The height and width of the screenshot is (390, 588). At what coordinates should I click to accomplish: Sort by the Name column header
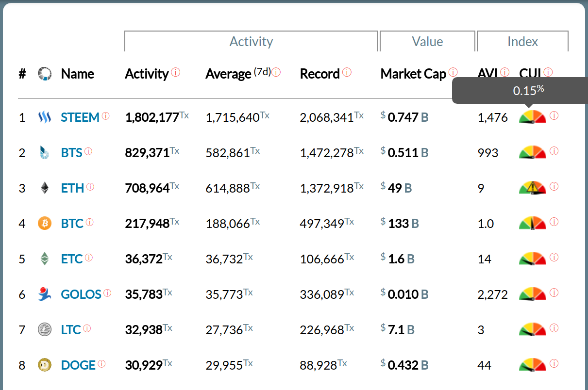pos(78,74)
